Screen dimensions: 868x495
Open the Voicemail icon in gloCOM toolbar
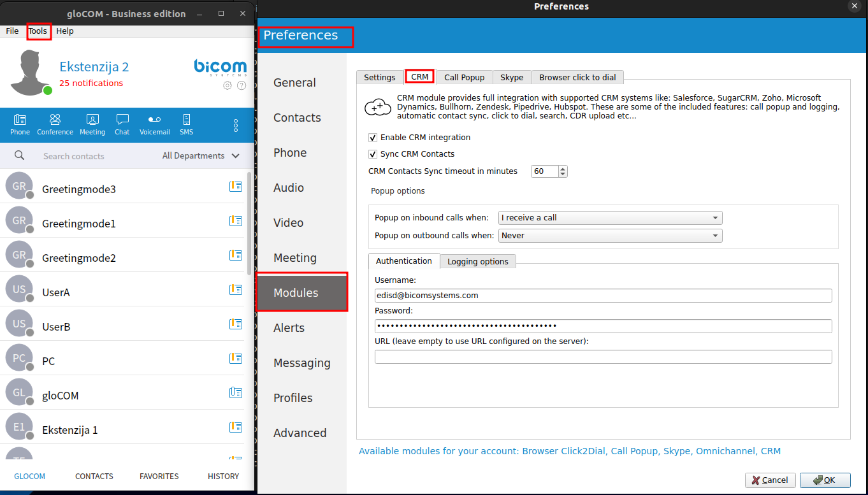pyautogui.click(x=155, y=124)
